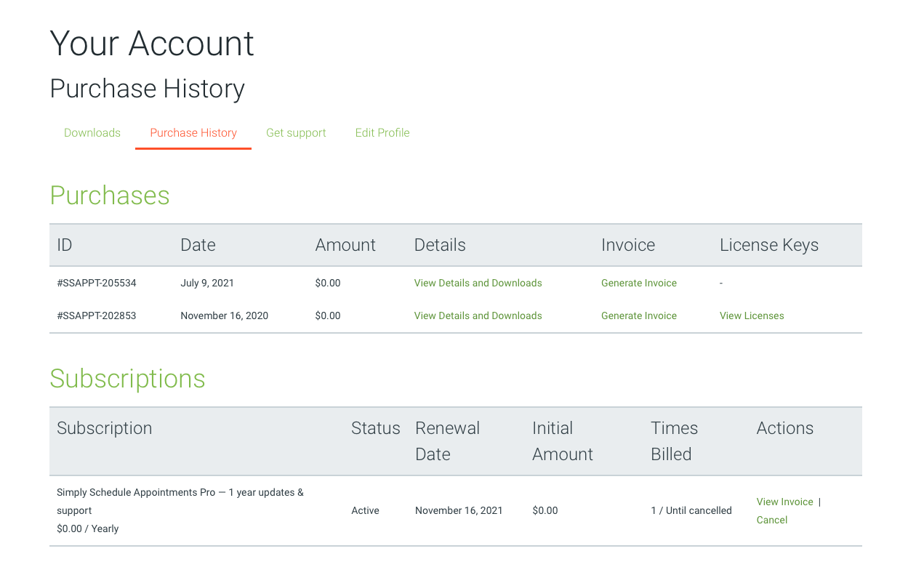924x583 pixels.
Task: Generate Invoice for the November 16, 2020 purchase
Action: coord(639,315)
